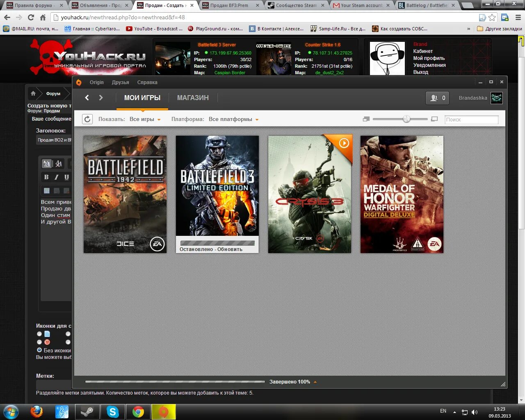Open the friends counter button
Screen dimensions: 525x420
click(437, 98)
